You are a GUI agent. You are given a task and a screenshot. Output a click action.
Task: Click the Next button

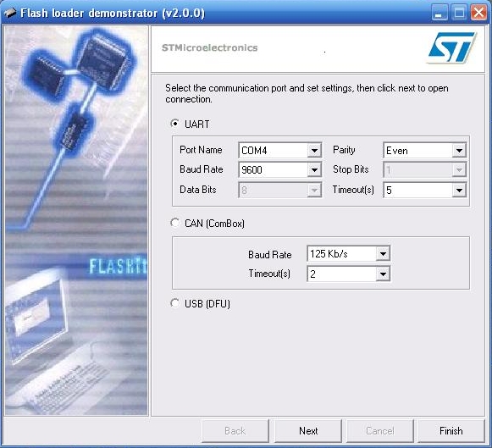click(x=308, y=431)
